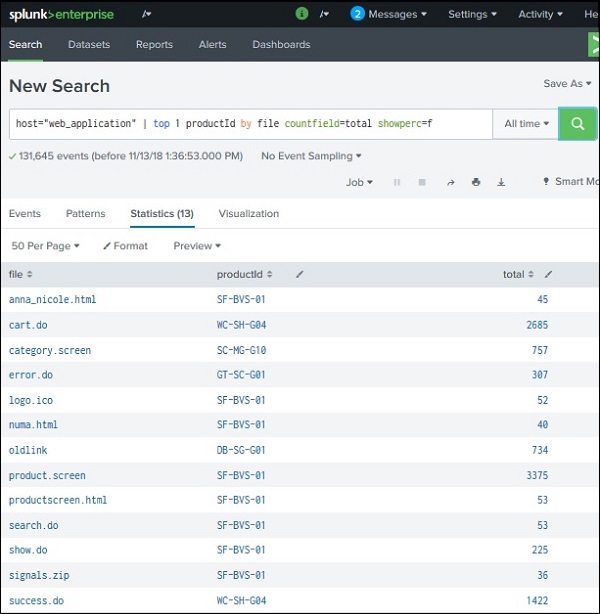This screenshot has height=614, width=600.
Task: Open the 50 Per Page dropdown
Action: click(46, 246)
